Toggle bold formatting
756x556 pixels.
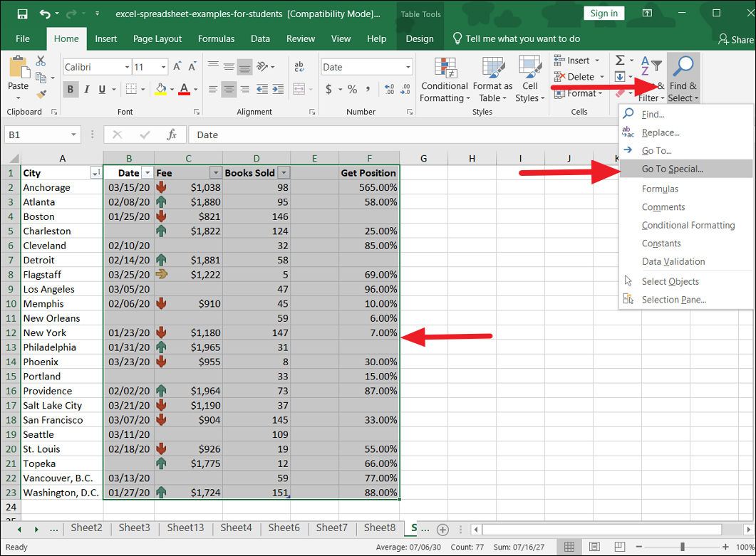click(70, 90)
